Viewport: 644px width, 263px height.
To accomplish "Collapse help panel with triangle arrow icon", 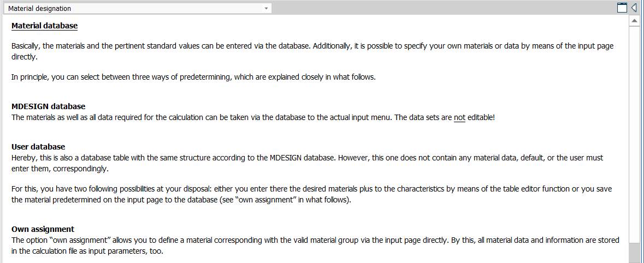I will point(635,8).
